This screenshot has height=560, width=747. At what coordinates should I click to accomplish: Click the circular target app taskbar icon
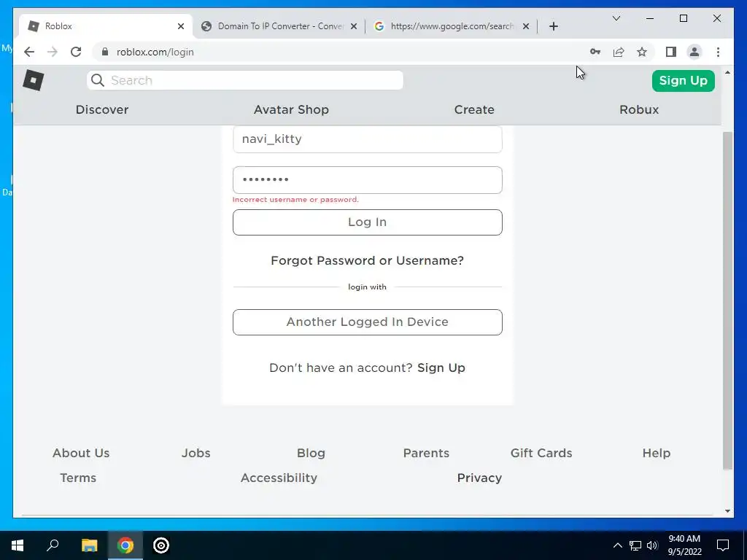pos(161,545)
